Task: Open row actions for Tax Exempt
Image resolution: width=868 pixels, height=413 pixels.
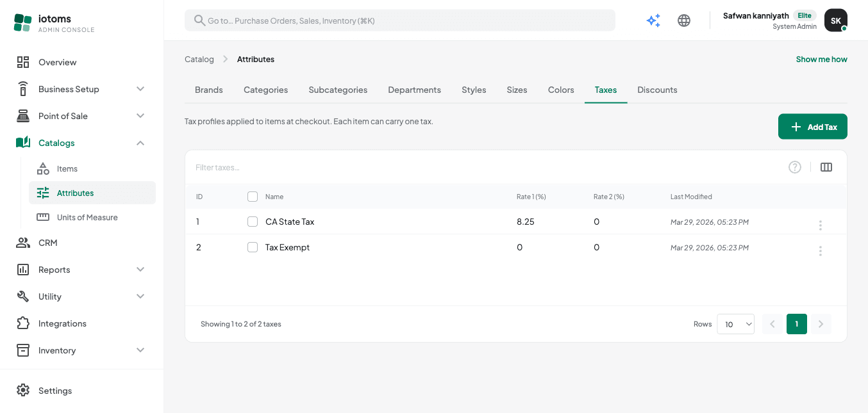Action: tap(820, 250)
